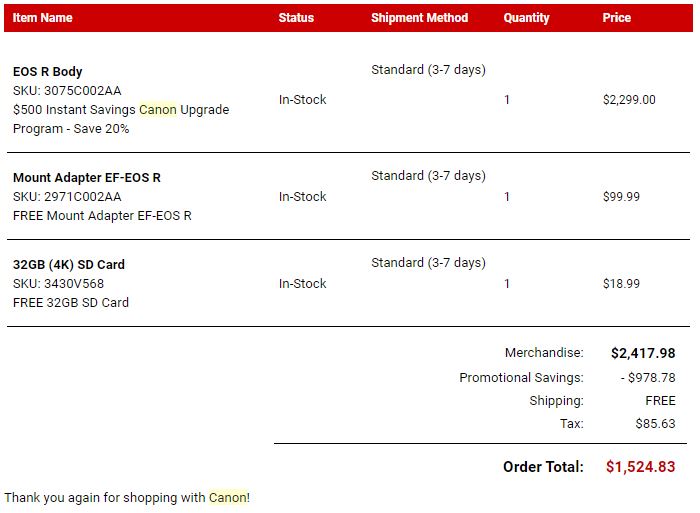Click the Price column header
Screen dimensions: 700x513
[616, 18]
